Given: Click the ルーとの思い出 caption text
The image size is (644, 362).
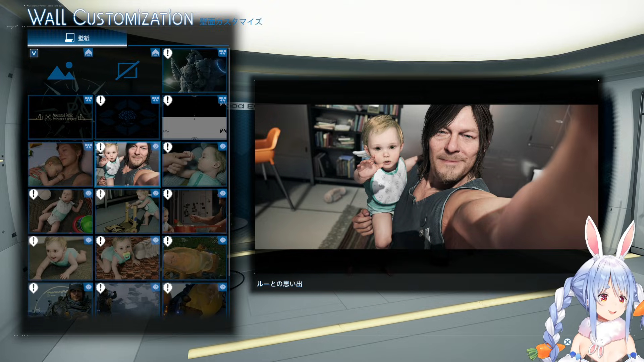Looking at the screenshot, I should pyautogui.click(x=279, y=284).
